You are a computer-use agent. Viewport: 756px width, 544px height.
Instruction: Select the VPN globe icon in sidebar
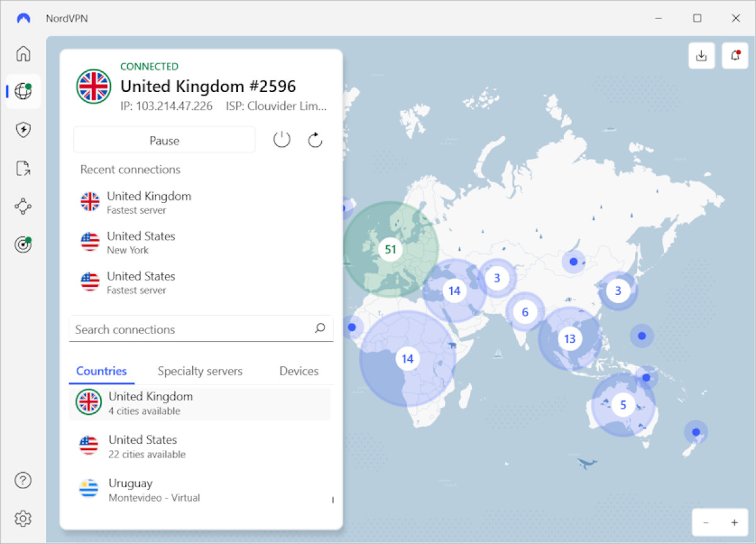pyautogui.click(x=23, y=91)
